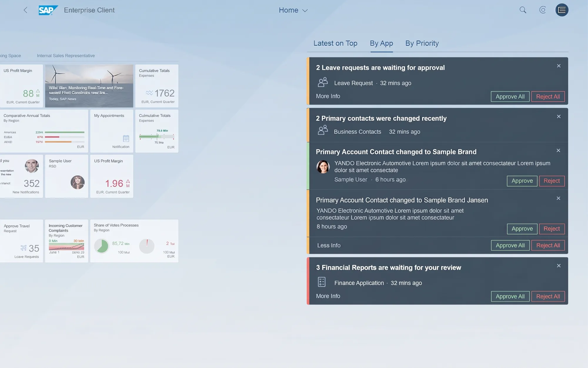Open calendar icon in My Appointments tile
Viewport: 588px width, 368px height.
[126, 138]
